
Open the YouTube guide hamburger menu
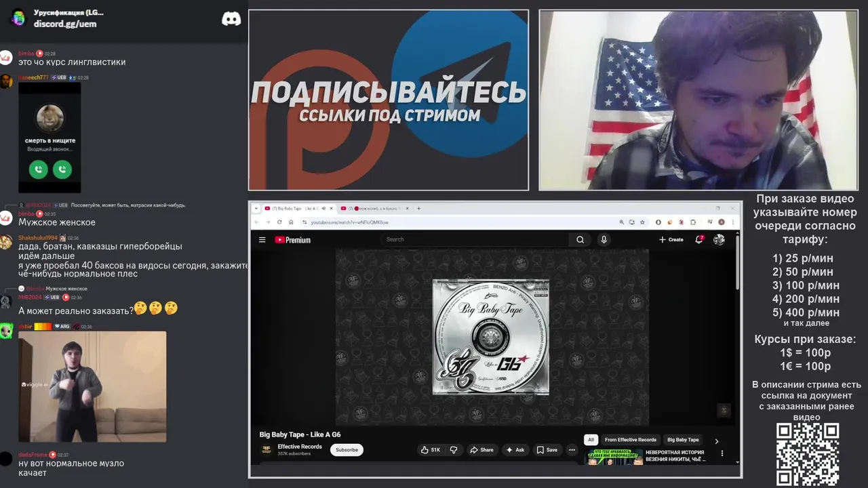[x=262, y=239]
